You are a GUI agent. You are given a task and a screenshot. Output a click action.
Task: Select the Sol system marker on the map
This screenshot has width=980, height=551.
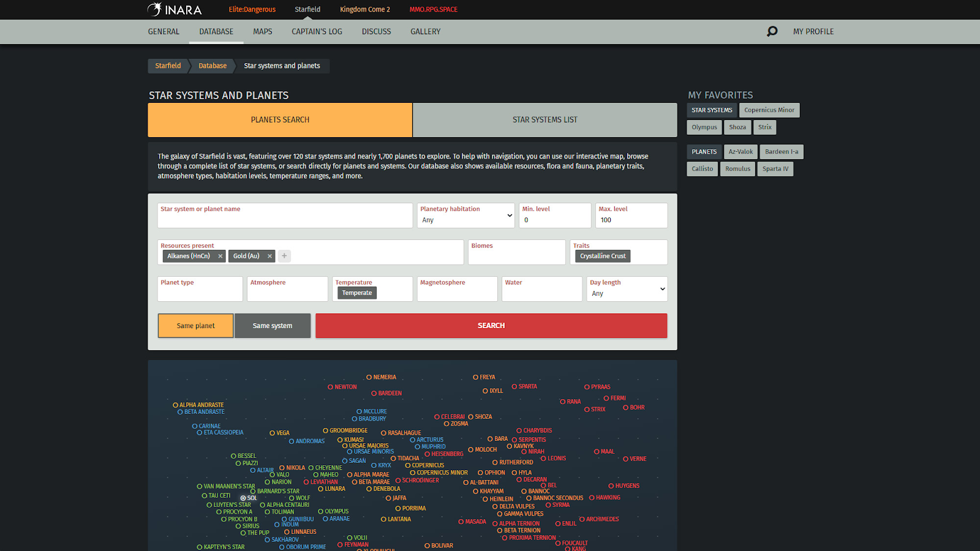tap(243, 498)
